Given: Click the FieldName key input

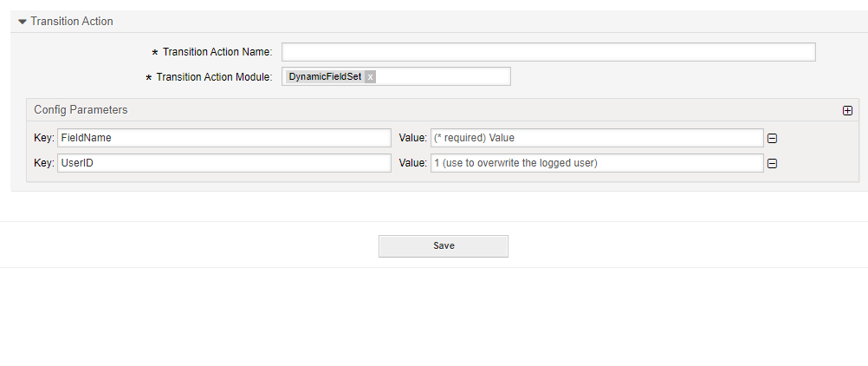Looking at the screenshot, I should (223, 138).
